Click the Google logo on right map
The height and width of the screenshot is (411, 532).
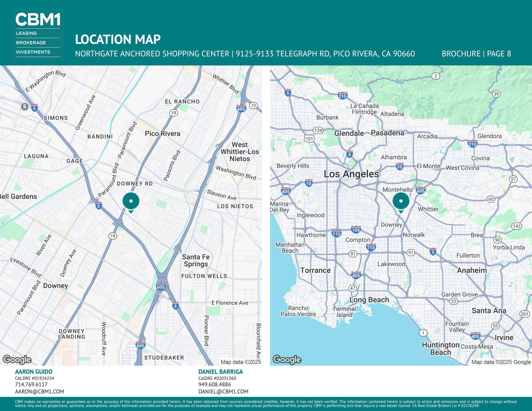click(287, 359)
